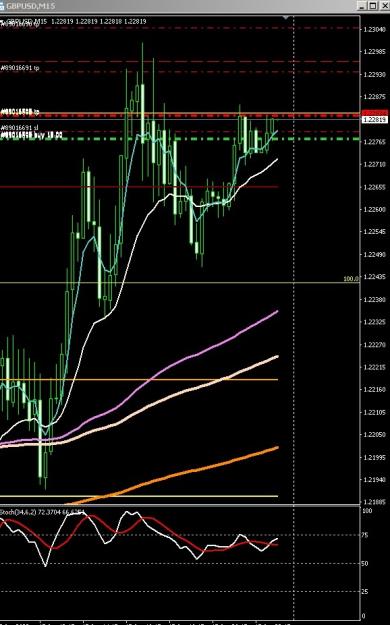The width and height of the screenshot is (390, 625).
Task: Click the 1.22160 price scale label
Action: pos(374,389)
